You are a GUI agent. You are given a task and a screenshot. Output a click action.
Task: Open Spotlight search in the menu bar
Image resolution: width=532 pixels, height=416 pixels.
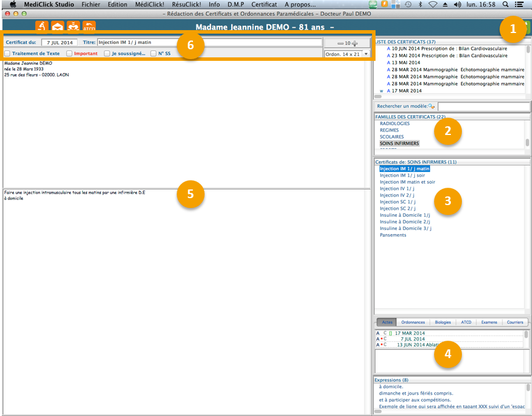(505, 4)
